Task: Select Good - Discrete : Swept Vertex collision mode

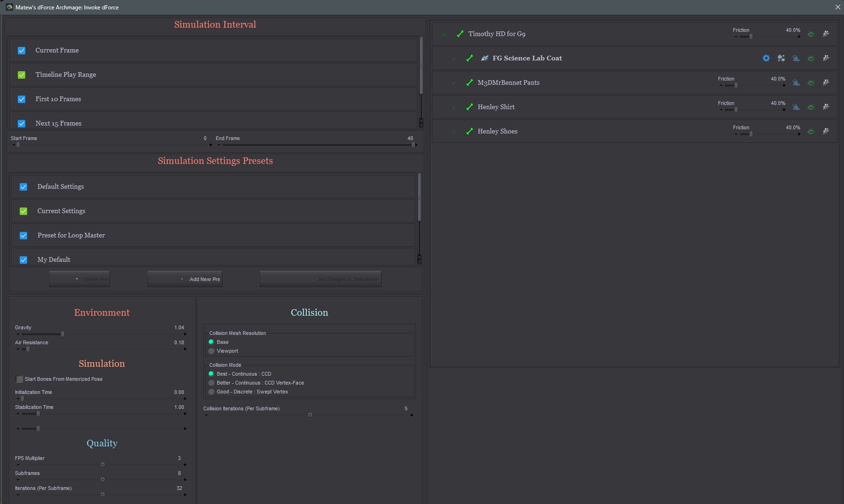Action: click(x=211, y=392)
